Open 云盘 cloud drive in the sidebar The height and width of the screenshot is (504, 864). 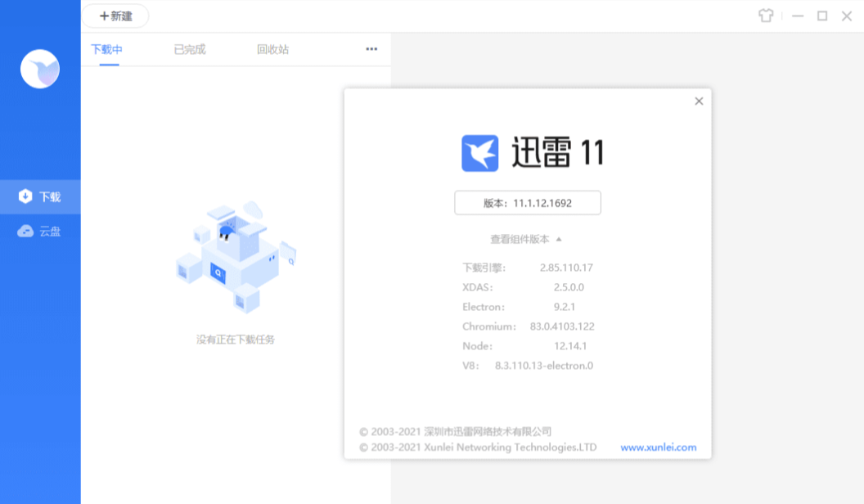[40, 232]
